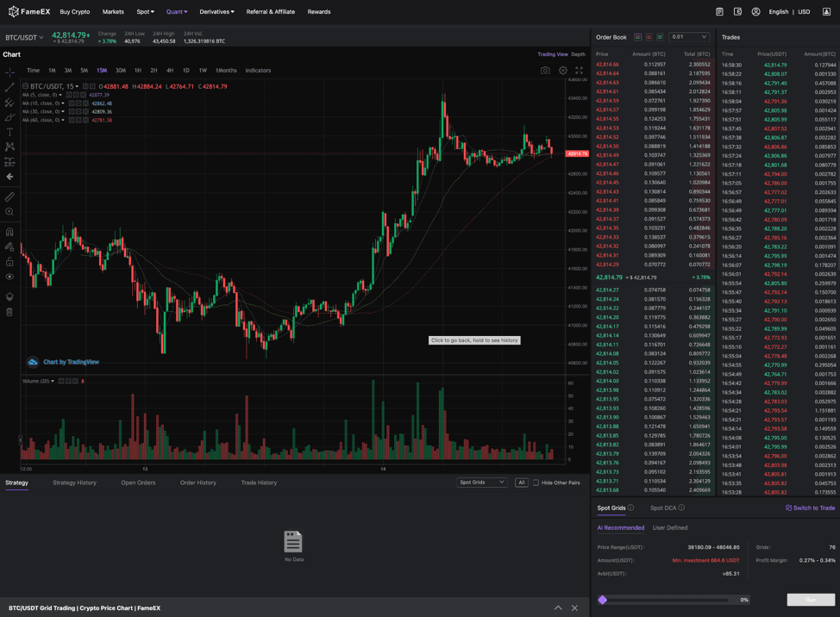Click the Switch to Trade link
The width and height of the screenshot is (840, 617).
pyautogui.click(x=810, y=508)
